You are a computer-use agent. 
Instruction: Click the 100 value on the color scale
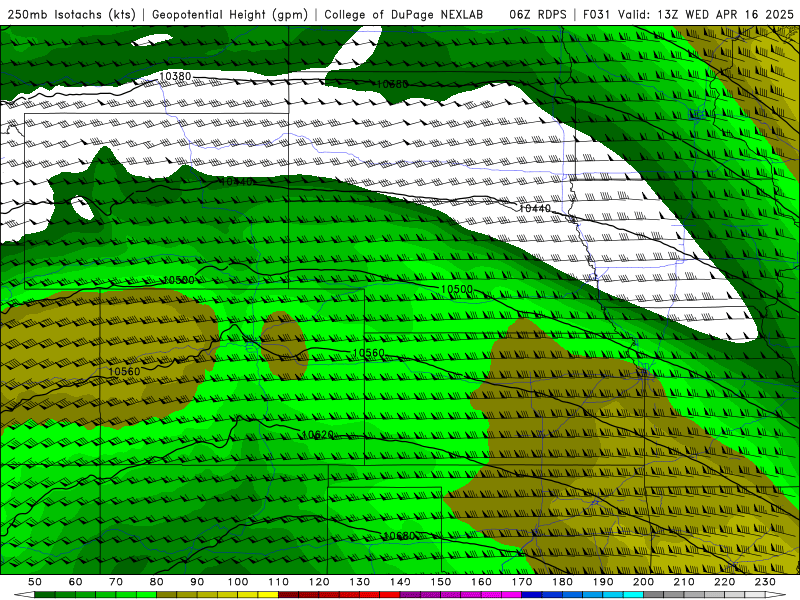point(238,582)
